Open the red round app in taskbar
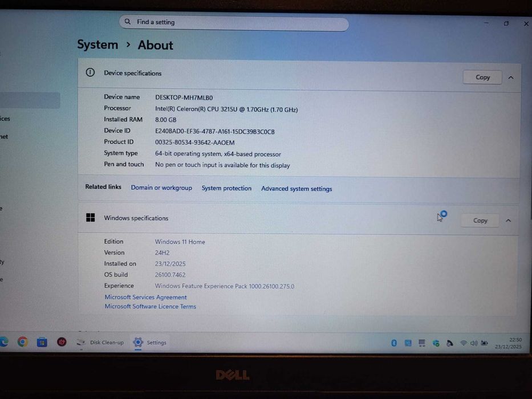The width and height of the screenshot is (532, 399). pyautogui.click(x=62, y=342)
